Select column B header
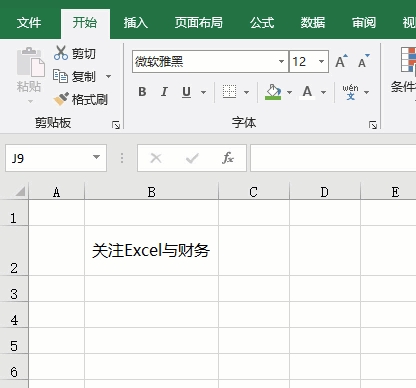Image resolution: width=416 pixels, height=388 pixels. (152, 192)
